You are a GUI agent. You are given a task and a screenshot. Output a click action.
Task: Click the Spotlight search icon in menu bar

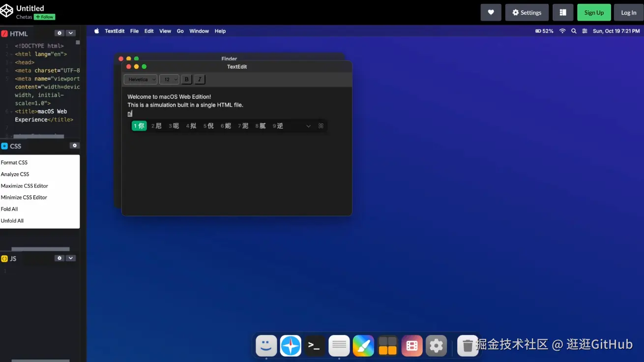pyautogui.click(x=574, y=31)
